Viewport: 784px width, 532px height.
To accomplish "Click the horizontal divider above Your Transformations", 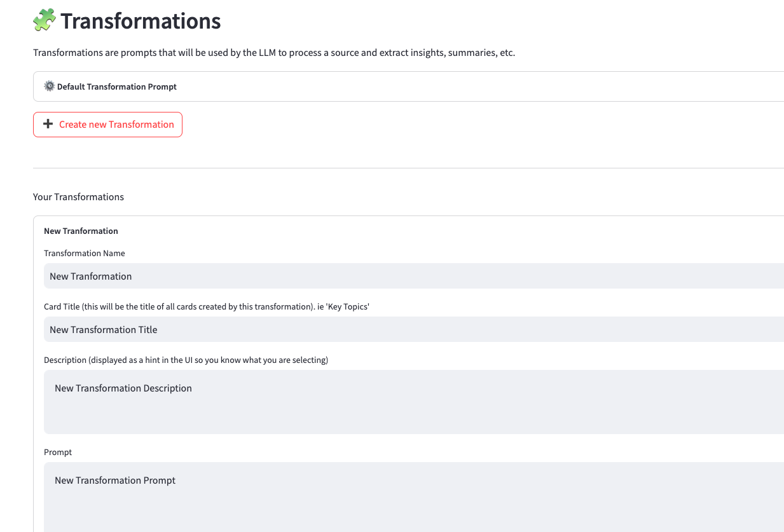I will [x=407, y=168].
